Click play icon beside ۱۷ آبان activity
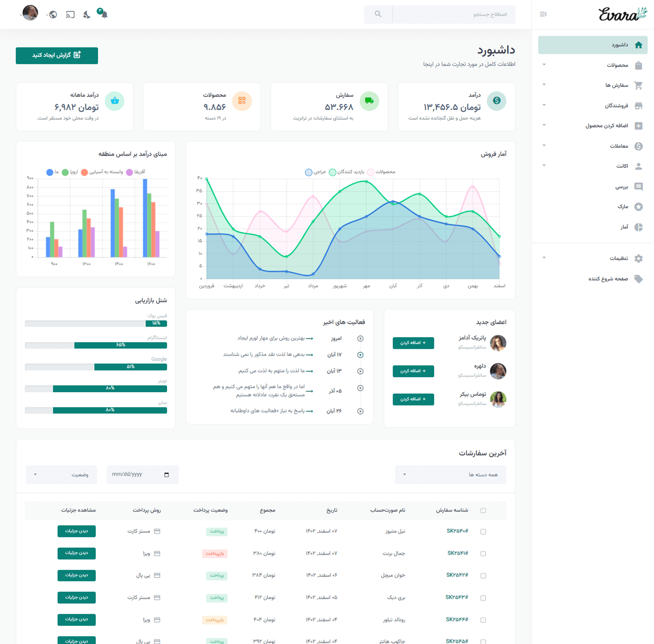 (360, 355)
